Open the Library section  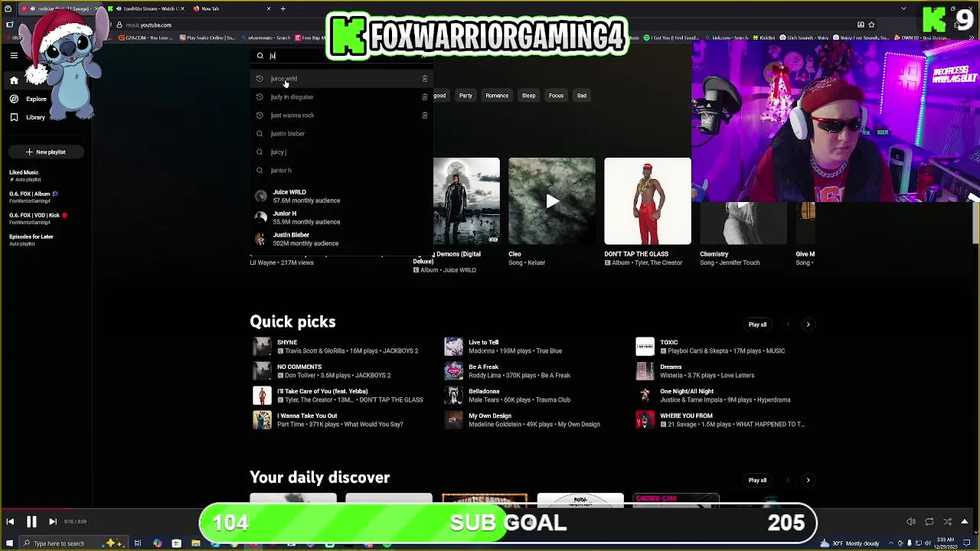pos(27,117)
